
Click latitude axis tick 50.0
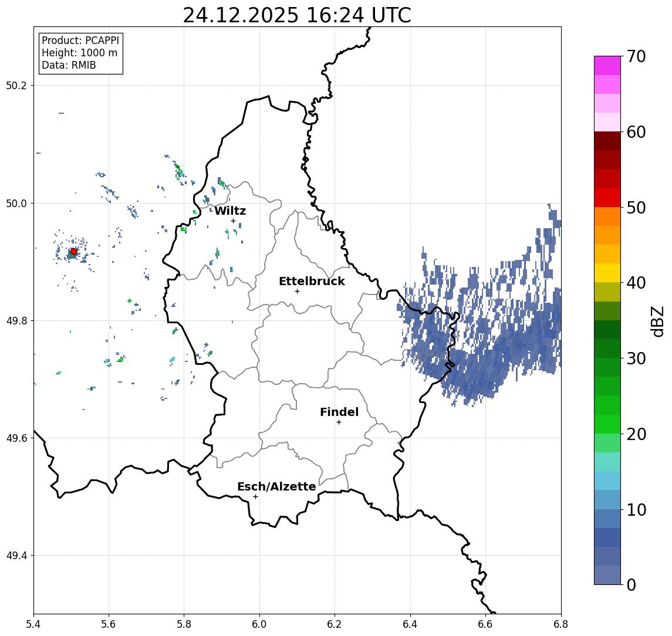pos(16,203)
